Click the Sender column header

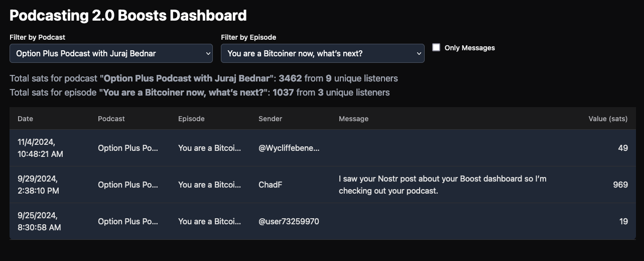point(270,119)
